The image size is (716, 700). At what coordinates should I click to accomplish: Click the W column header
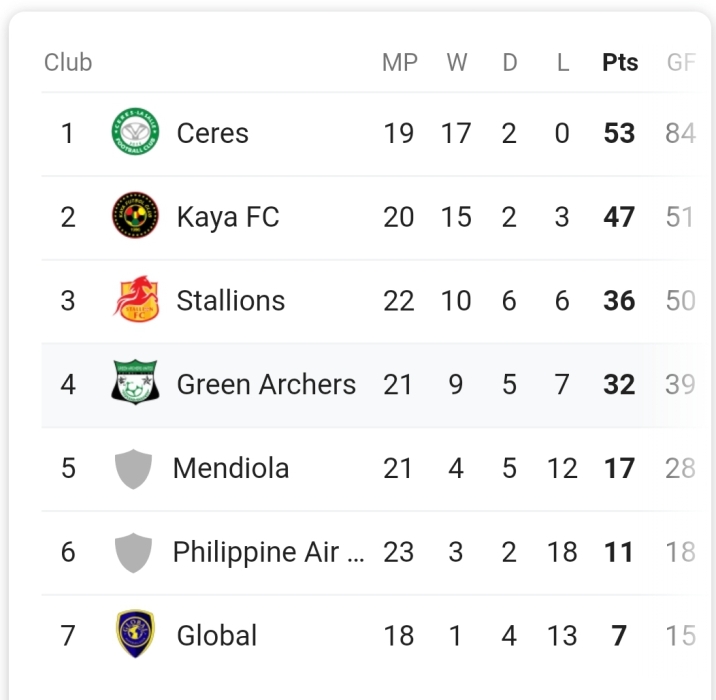click(x=456, y=62)
